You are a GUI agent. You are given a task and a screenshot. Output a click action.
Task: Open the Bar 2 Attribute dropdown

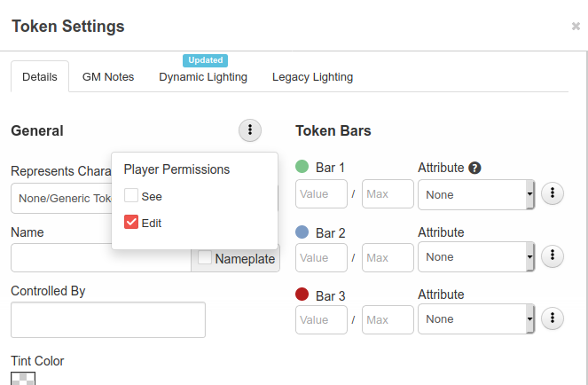click(476, 257)
